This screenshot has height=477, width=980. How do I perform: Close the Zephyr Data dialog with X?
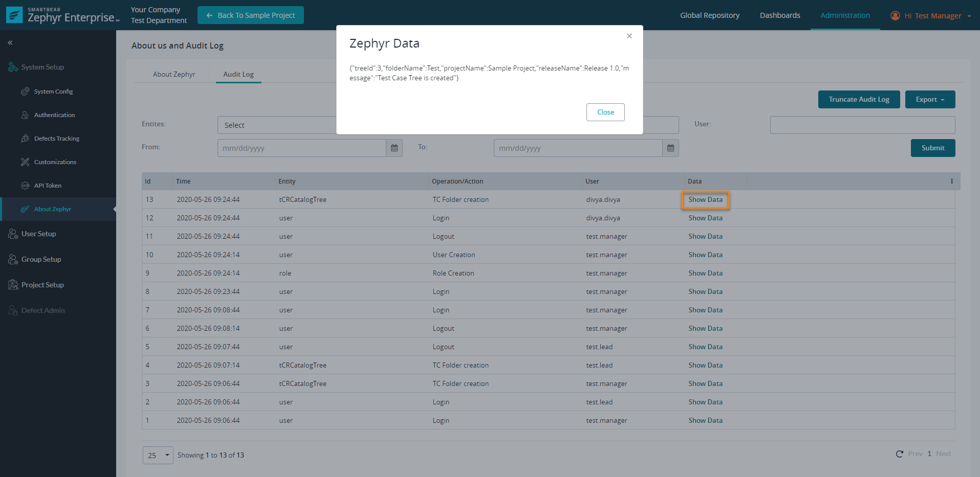tap(629, 36)
